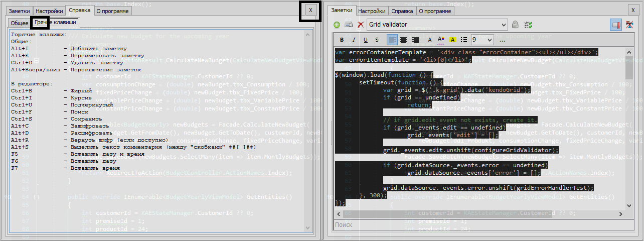The height and width of the screenshot is (241, 644).
Task: Open more formatting options (...)
Action: (503, 40)
